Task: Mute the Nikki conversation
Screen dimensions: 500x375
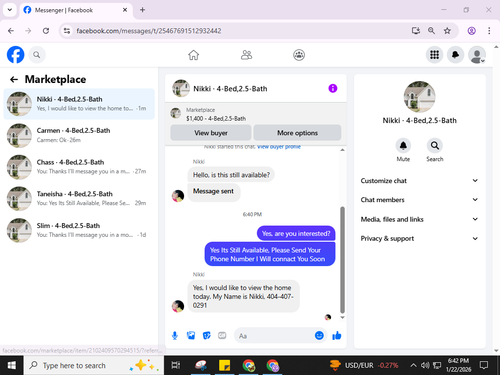Action: click(403, 146)
